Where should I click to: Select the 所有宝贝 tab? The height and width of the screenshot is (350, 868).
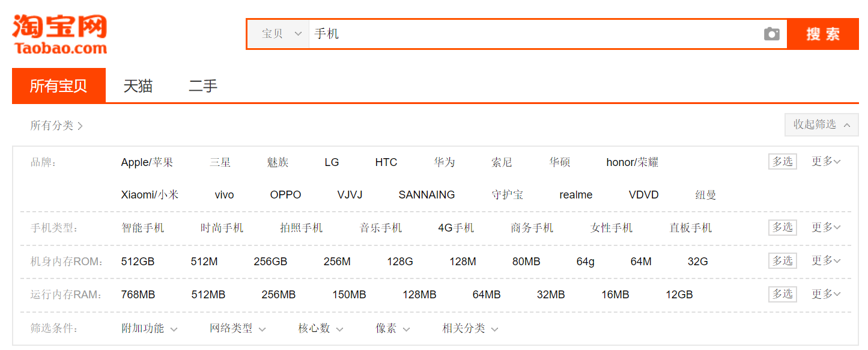click(59, 85)
